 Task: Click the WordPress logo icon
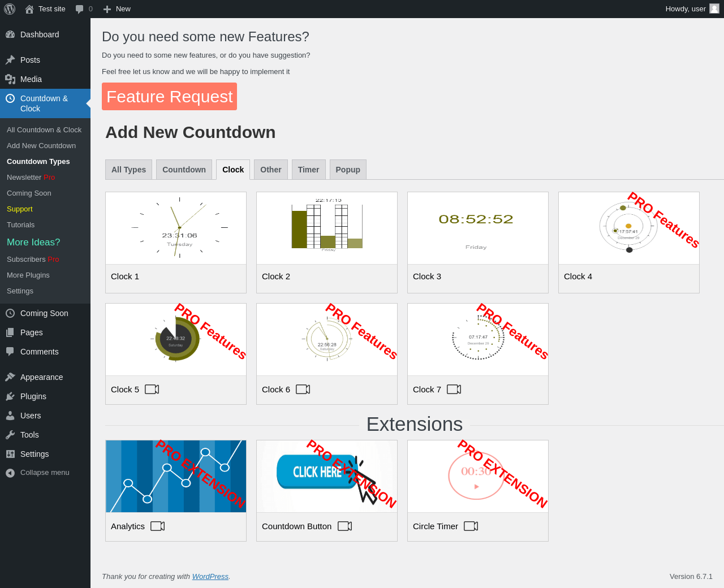point(10,9)
